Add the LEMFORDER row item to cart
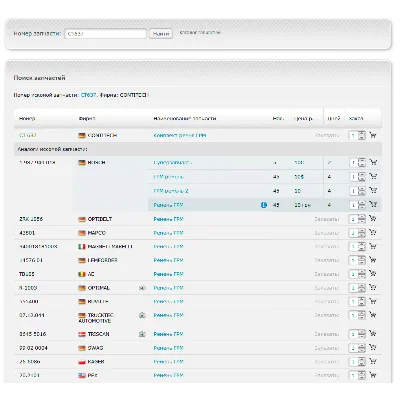 373,260
